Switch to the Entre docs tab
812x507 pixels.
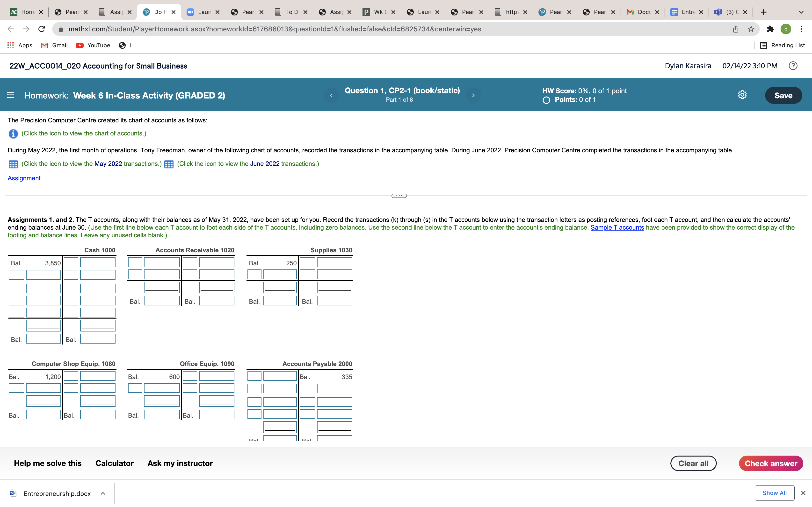[686, 12]
